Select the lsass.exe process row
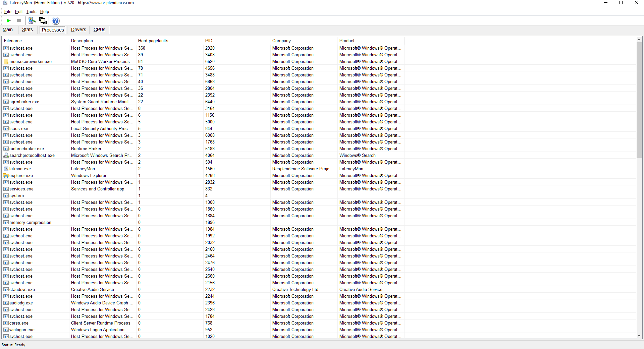644x349 pixels. click(x=19, y=129)
